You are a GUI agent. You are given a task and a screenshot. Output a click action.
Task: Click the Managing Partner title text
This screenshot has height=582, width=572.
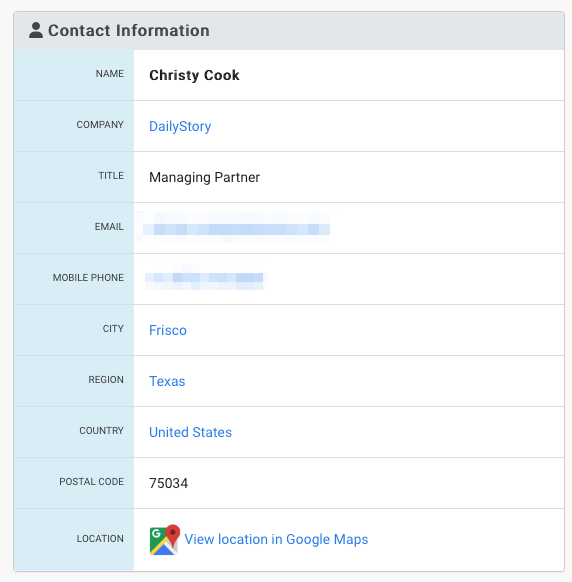pos(205,177)
